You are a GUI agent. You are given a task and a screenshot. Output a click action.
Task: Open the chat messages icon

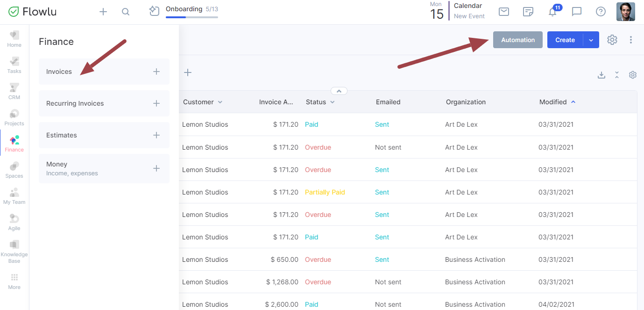[x=577, y=12]
